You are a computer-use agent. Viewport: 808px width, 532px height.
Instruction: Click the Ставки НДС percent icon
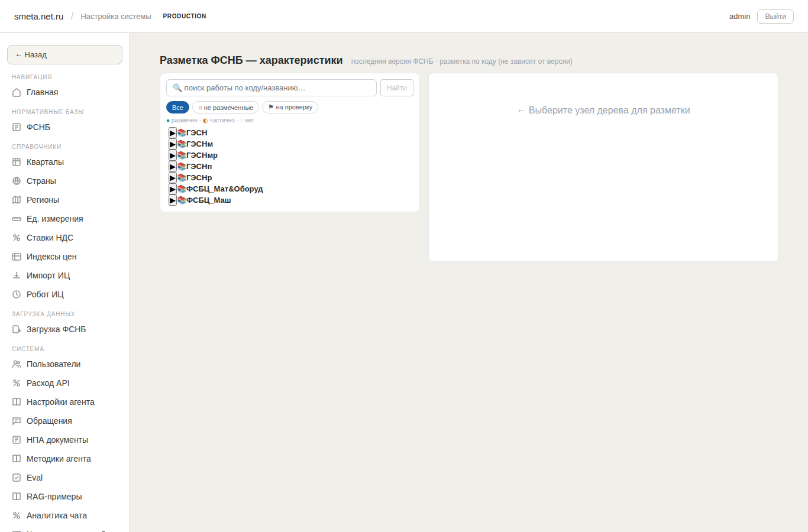17,238
